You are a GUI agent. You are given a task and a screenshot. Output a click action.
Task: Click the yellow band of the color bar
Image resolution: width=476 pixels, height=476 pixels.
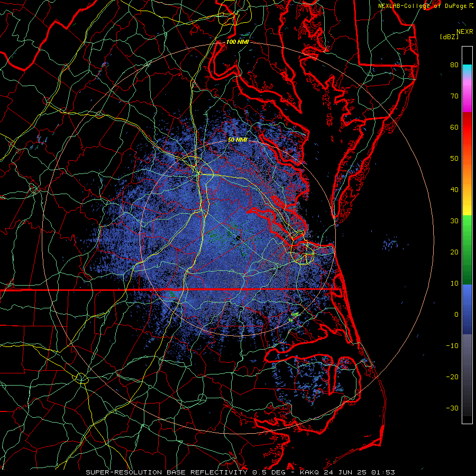(x=467, y=206)
